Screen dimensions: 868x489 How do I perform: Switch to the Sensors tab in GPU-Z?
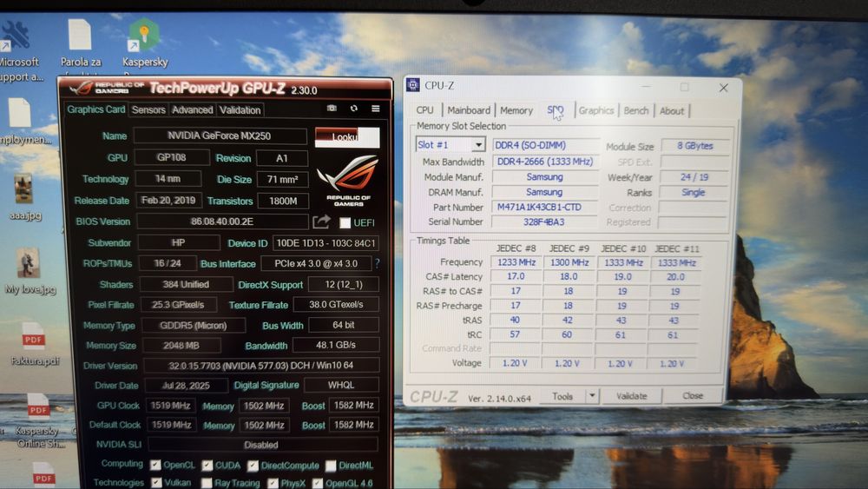148,109
